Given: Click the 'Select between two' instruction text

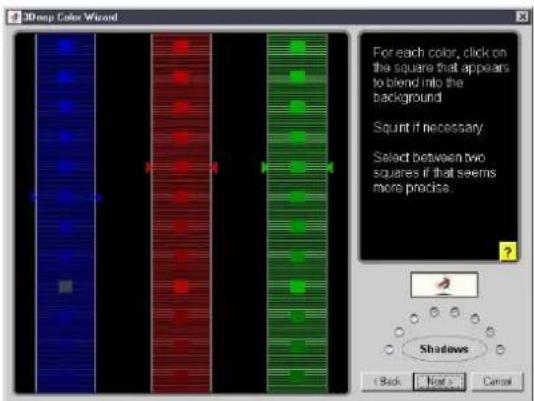Looking at the screenshot, I should coord(429,157).
